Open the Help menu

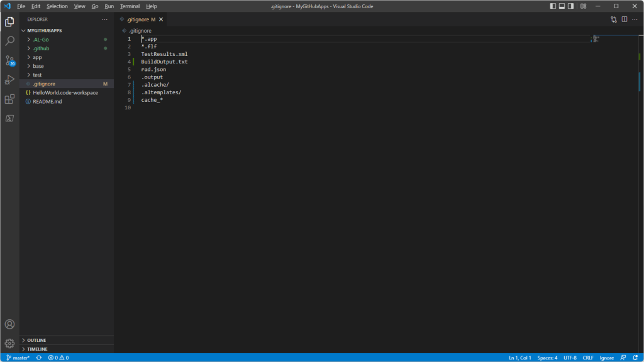tap(152, 6)
